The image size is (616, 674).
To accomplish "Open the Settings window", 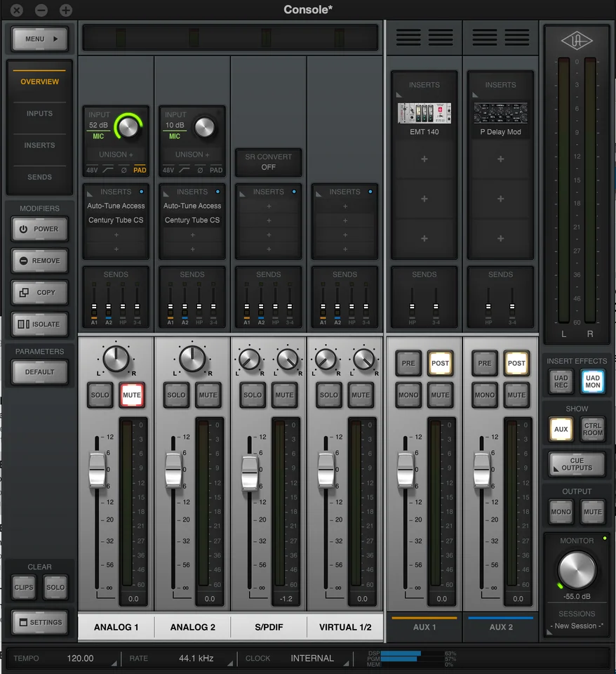I will (x=40, y=622).
